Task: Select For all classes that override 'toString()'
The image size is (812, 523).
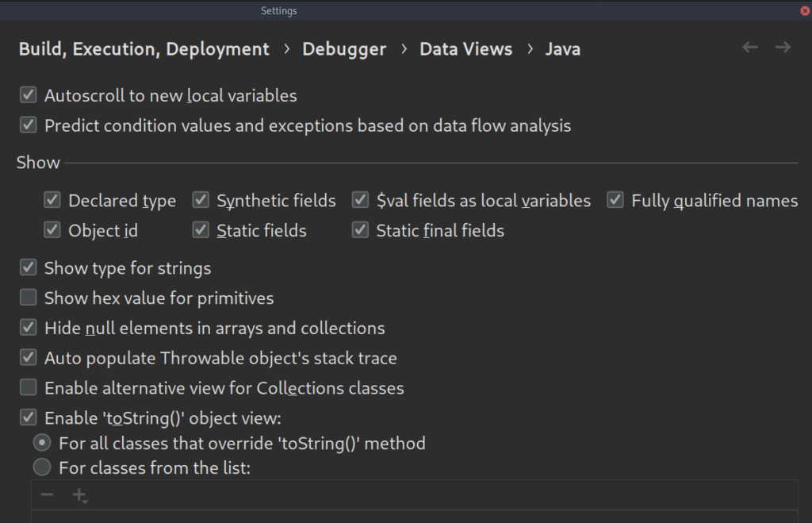Action: (42, 443)
